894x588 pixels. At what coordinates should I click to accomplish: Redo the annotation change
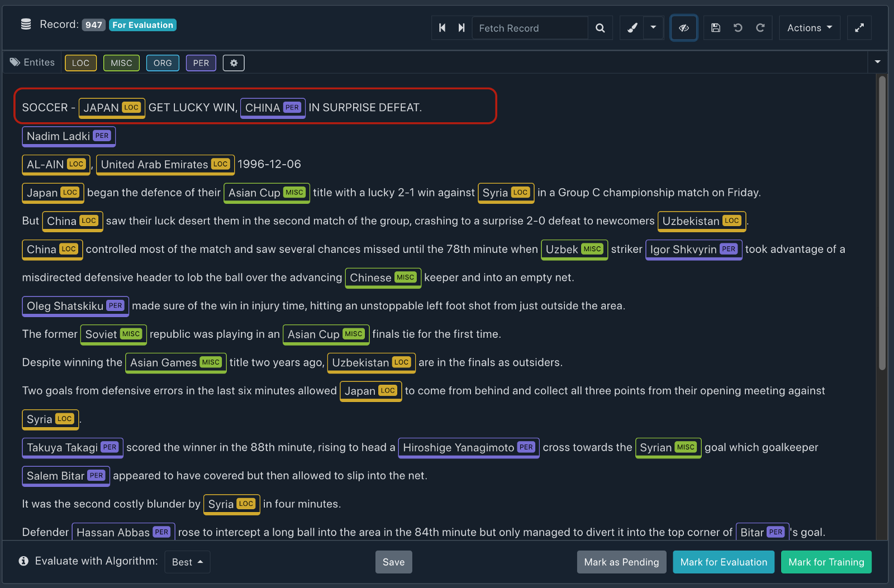[x=760, y=28]
